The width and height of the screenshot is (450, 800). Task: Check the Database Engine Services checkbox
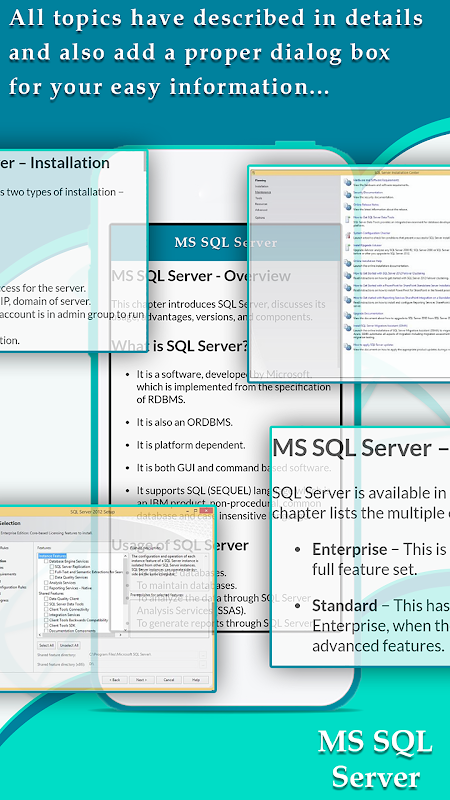[46, 561]
